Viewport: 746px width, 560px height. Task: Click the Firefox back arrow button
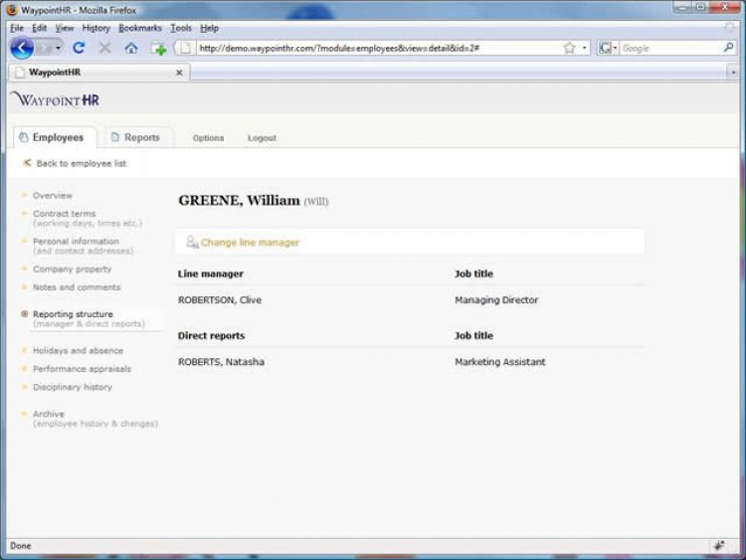click(x=22, y=48)
